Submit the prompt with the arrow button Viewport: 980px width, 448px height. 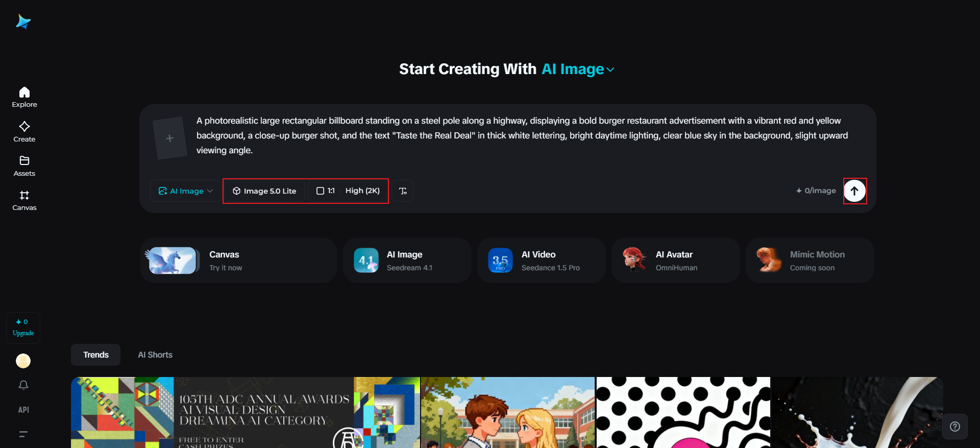(854, 191)
